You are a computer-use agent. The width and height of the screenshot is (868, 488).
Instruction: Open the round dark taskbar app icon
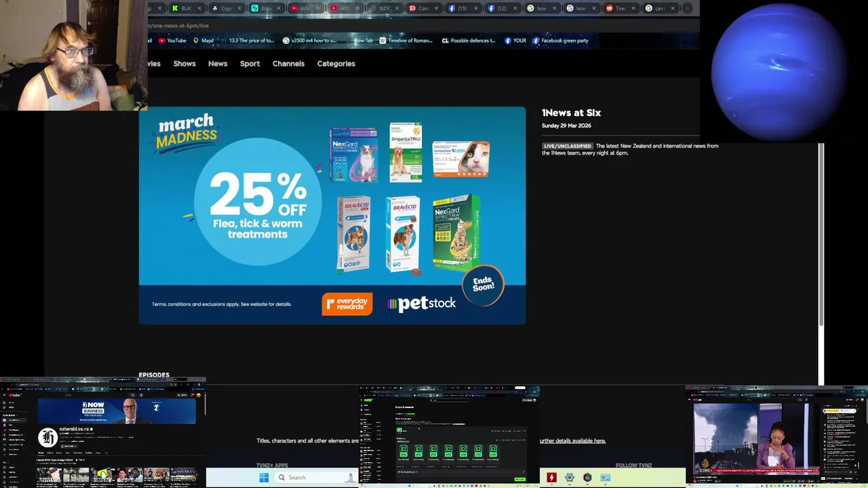pyautogui.click(x=587, y=477)
